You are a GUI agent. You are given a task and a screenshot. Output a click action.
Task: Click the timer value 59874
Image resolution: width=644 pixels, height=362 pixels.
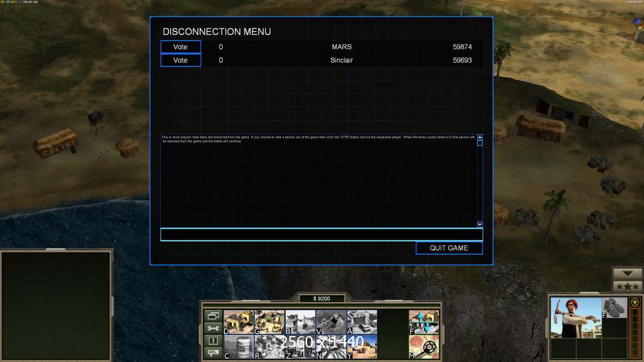pos(462,46)
